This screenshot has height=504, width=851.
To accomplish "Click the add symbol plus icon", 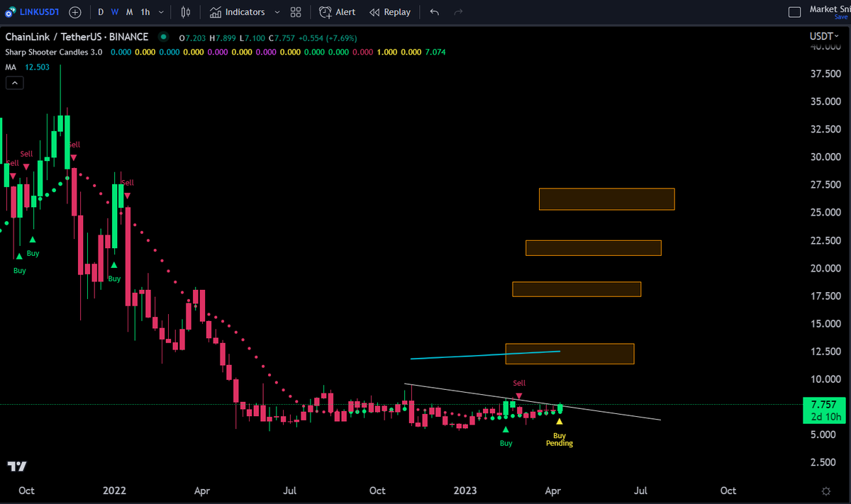I will point(75,12).
